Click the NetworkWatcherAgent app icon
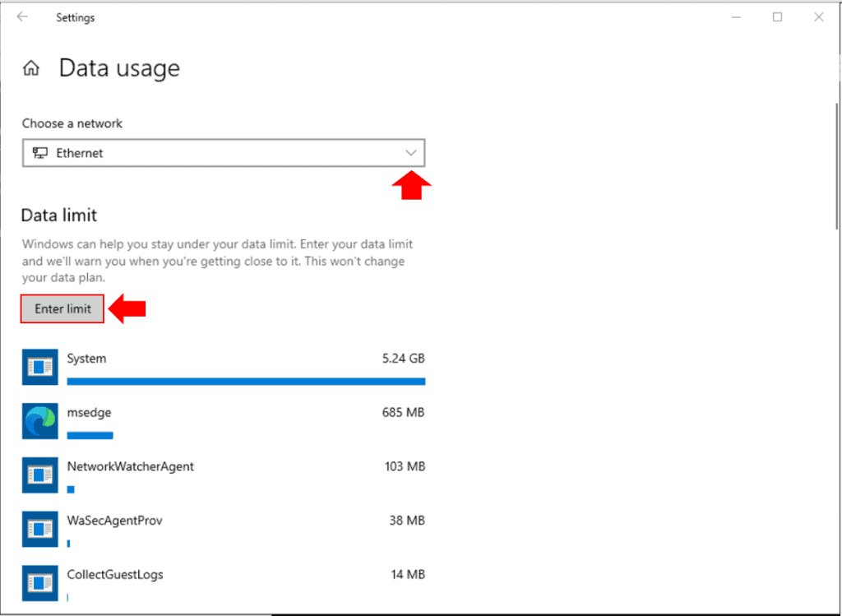The image size is (842, 616). pos(39,475)
